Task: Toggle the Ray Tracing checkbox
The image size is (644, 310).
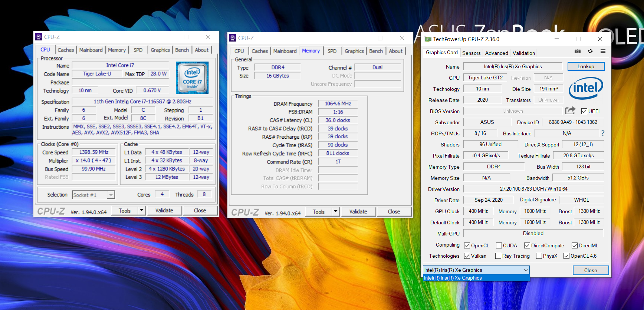Action: tap(498, 256)
